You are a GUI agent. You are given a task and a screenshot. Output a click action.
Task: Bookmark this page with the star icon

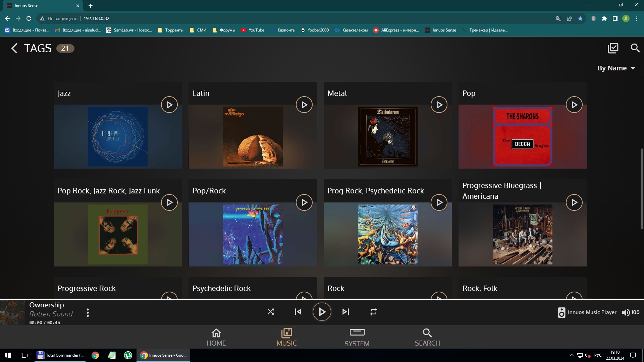(580, 18)
